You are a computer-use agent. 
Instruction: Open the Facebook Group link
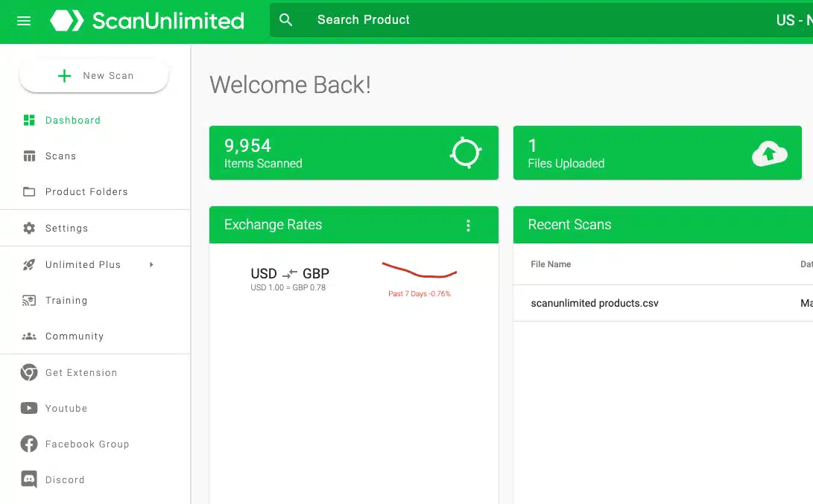(x=87, y=444)
